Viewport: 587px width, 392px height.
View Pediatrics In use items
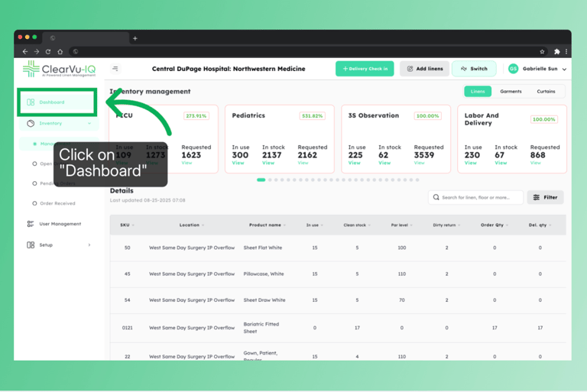[x=238, y=163]
